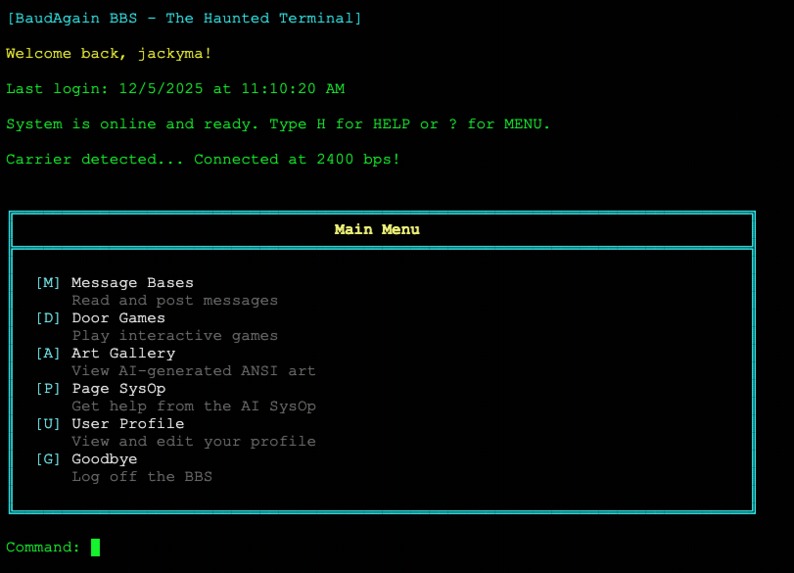This screenshot has width=794, height=573.
Task: Click 'Log off the BBS' description
Action: click(142, 477)
